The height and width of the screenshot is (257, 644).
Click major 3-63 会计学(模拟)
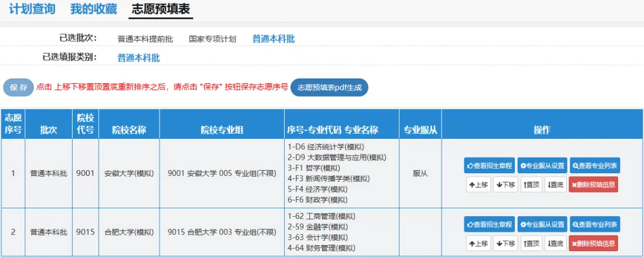pos(318,238)
